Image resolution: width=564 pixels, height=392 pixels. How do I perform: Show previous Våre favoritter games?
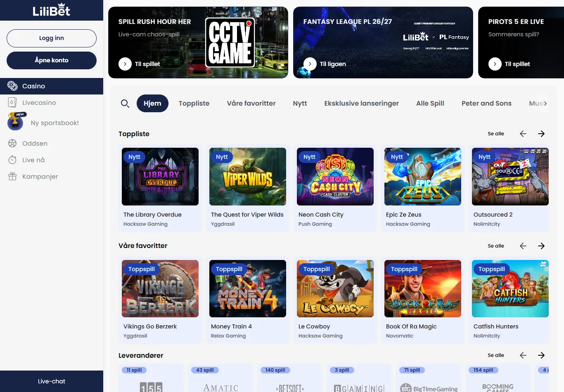click(523, 246)
